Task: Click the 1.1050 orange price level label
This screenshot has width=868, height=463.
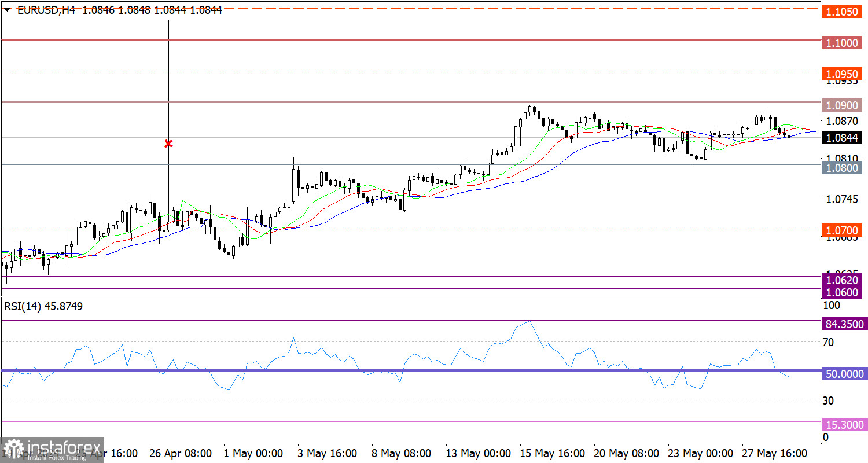Action: pyautogui.click(x=842, y=12)
